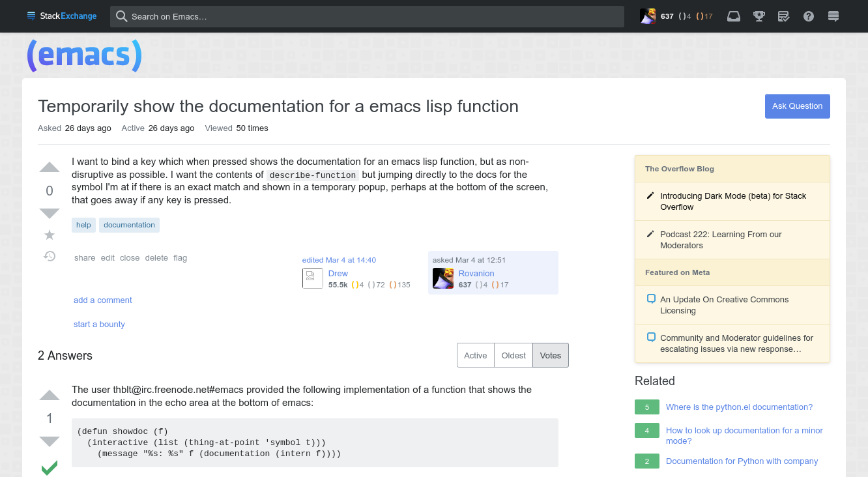Start a bounty on the question
The height and width of the screenshot is (477, 868).
pos(99,324)
